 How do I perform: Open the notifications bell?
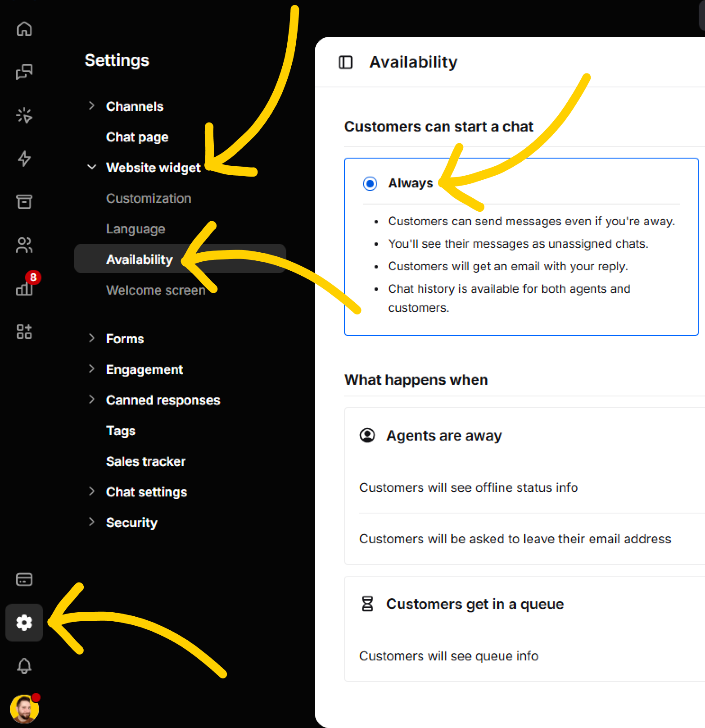(x=24, y=666)
